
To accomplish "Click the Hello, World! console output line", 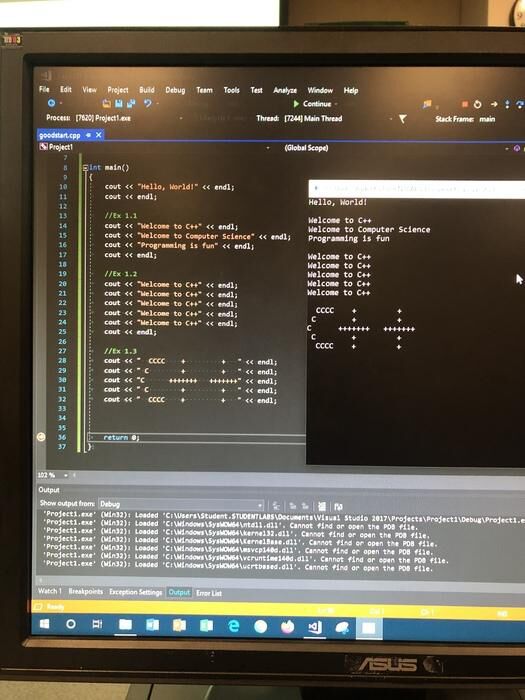I will [x=338, y=202].
